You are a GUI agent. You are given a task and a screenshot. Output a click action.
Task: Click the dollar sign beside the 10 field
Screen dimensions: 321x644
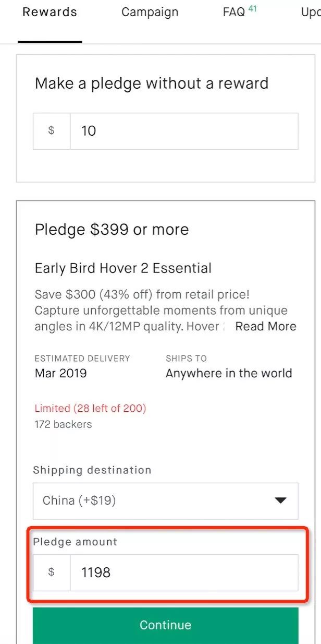51,130
